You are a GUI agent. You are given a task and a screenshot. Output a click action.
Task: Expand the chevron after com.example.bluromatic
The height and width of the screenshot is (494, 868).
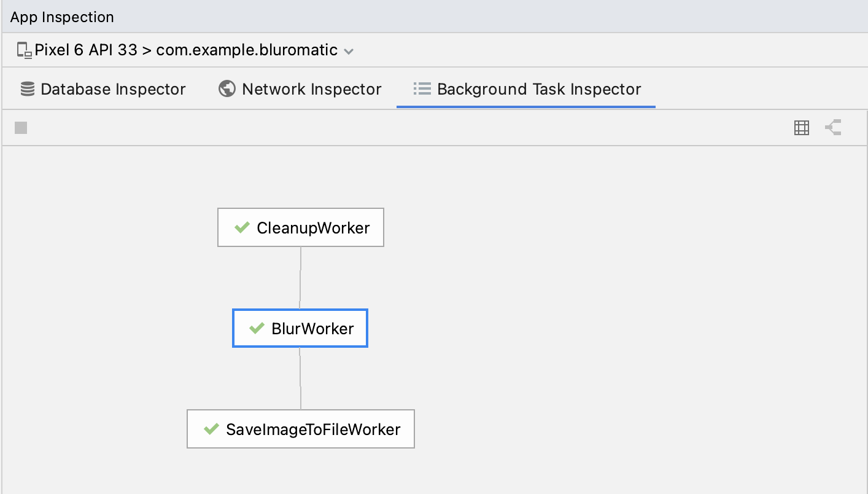coord(349,51)
